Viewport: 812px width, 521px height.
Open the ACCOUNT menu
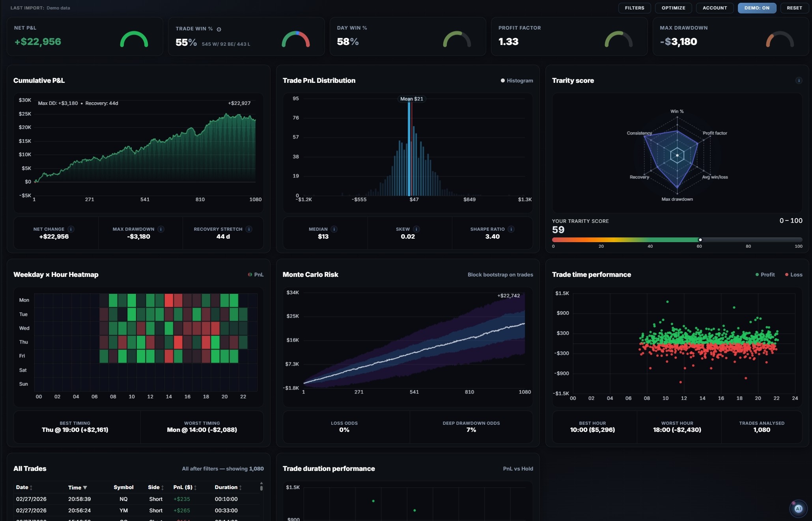(x=715, y=8)
